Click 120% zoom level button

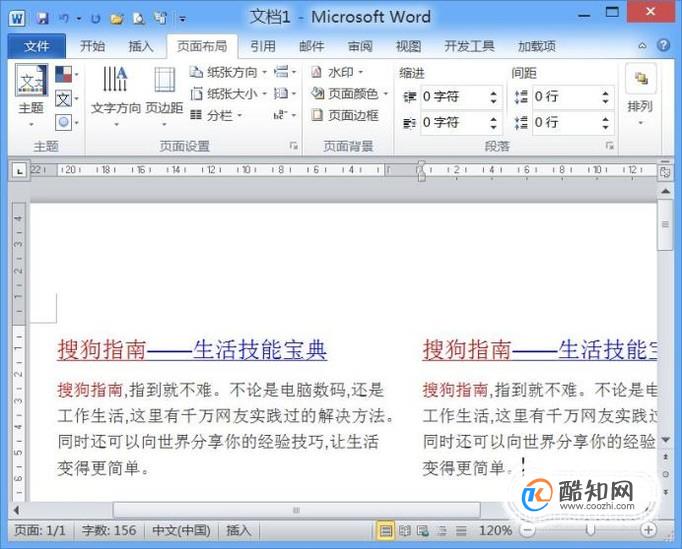[495, 530]
